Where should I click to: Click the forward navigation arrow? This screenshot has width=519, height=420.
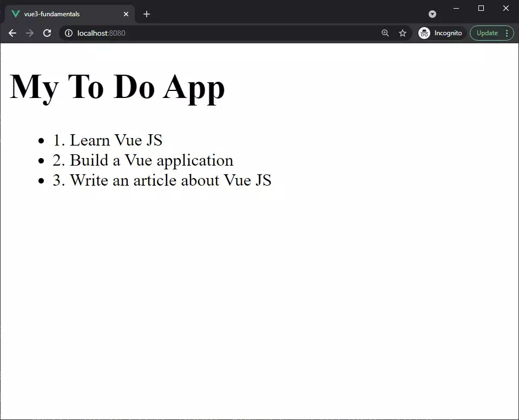click(x=29, y=33)
